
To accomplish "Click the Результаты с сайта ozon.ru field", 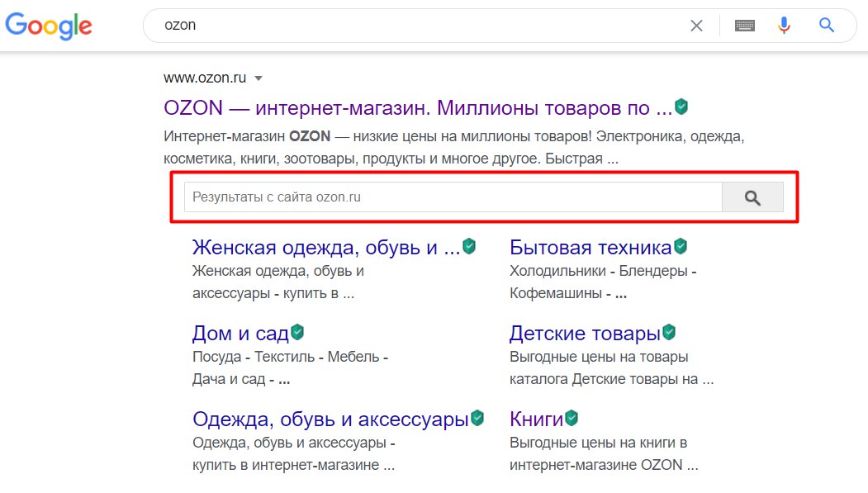I will [x=453, y=197].
